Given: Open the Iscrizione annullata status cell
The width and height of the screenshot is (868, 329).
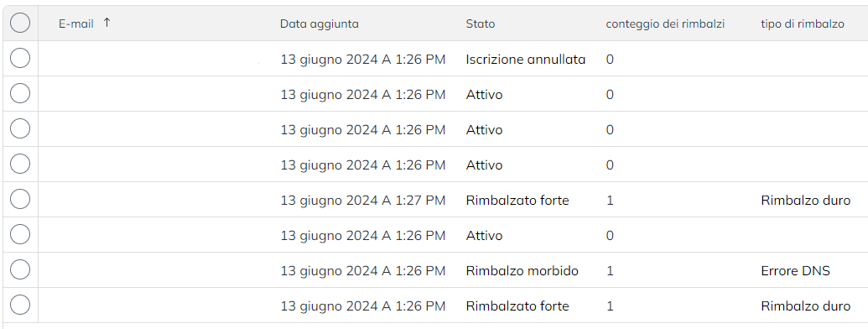Looking at the screenshot, I should [x=525, y=60].
